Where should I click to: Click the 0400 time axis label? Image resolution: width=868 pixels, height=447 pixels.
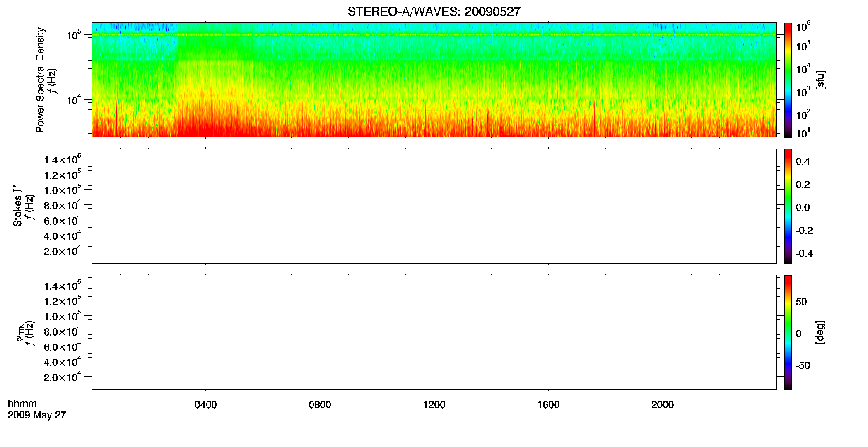206,405
